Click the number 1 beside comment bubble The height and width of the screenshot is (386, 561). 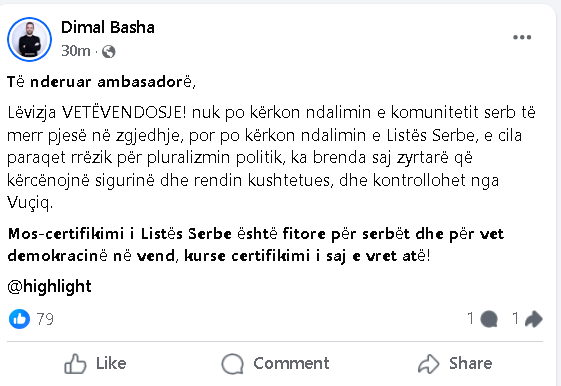471,318
